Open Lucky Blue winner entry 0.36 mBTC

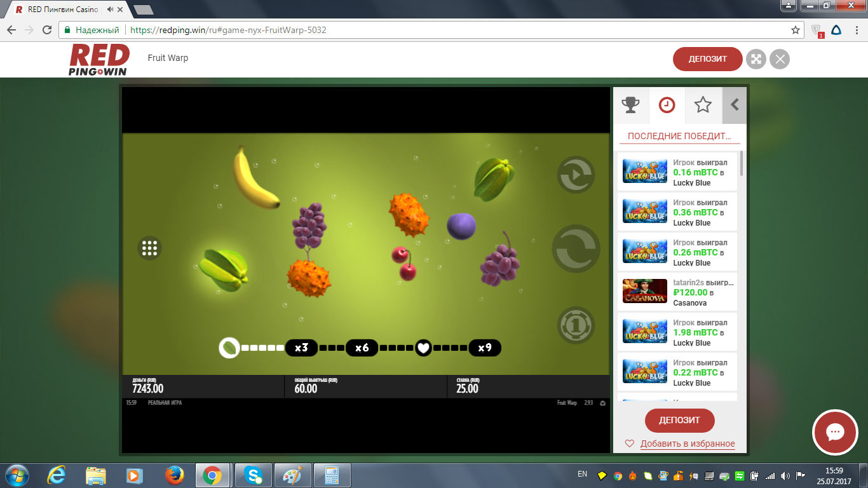[677, 212]
